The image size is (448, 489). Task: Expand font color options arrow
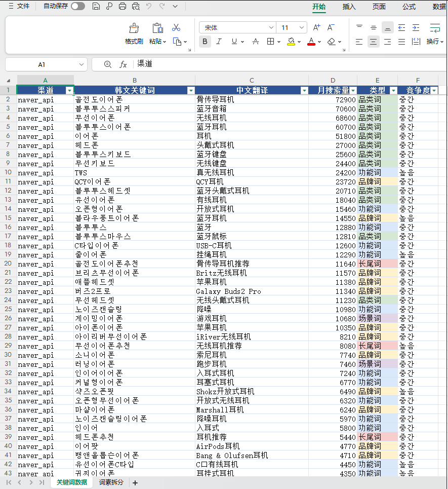point(319,42)
